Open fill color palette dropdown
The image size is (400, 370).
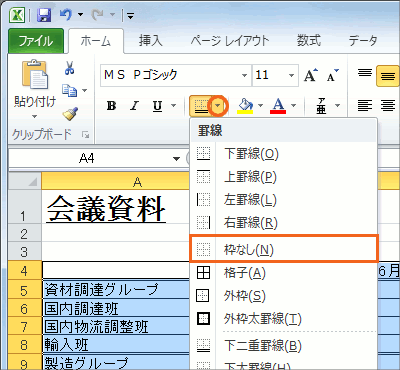click(x=260, y=106)
